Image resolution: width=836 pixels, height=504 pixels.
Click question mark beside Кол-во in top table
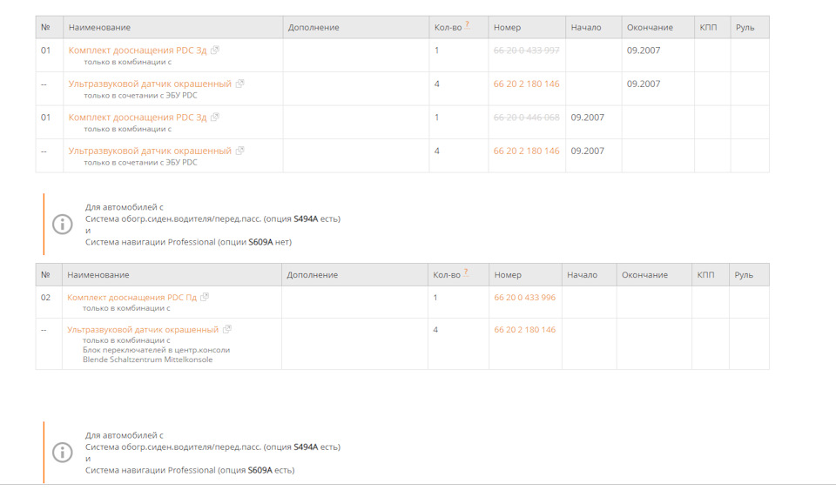coord(468,25)
